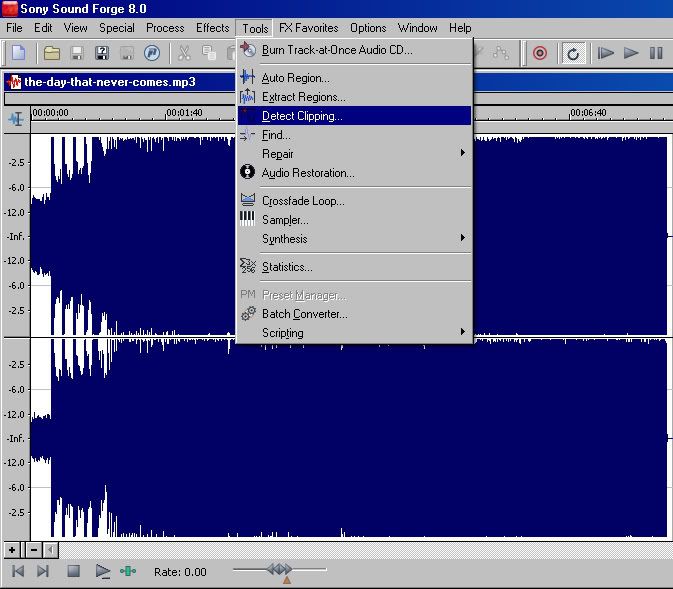Click the Save floppy disk icon
The image size is (673, 589).
pyautogui.click(x=77, y=53)
